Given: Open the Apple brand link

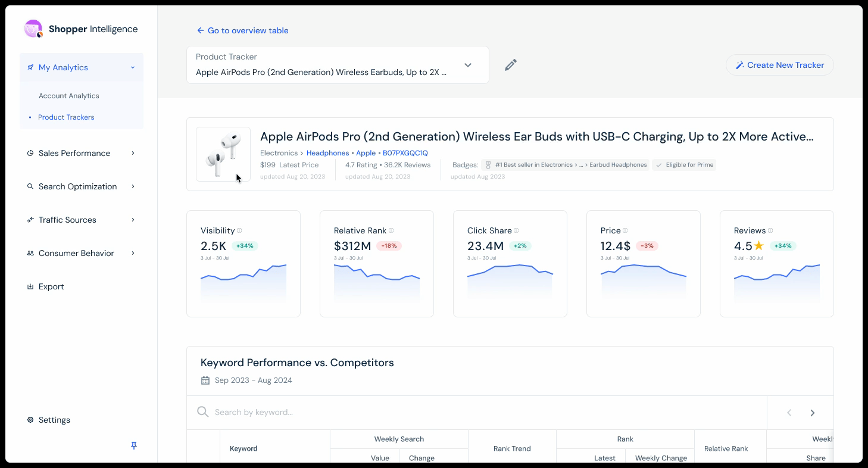Looking at the screenshot, I should [x=366, y=153].
